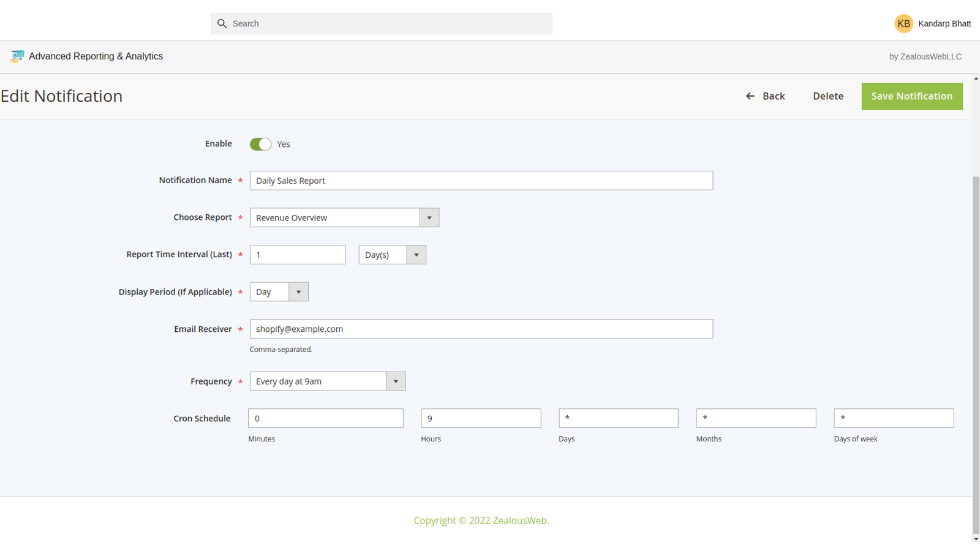Click the Report Time Interval number field

[297, 255]
